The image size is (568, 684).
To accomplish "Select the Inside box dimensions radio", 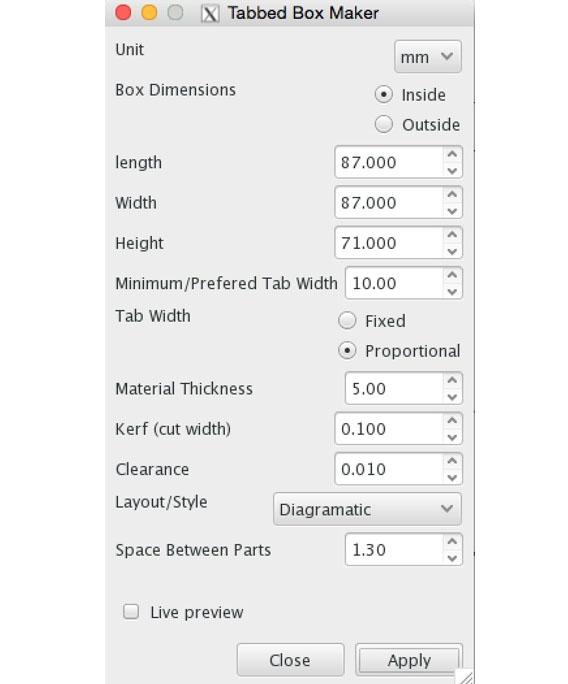I will pyautogui.click(x=383, y=95).
